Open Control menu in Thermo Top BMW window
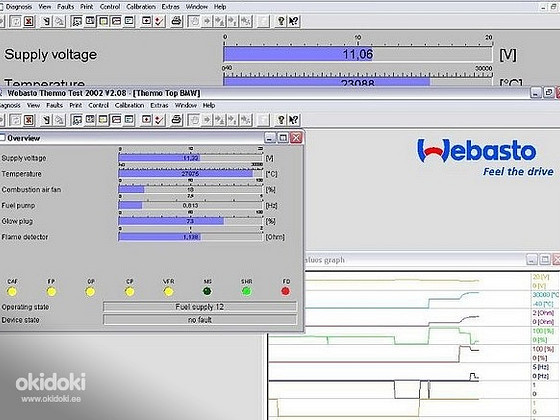Viewport: 560px width, 420px height. [98, 105]
